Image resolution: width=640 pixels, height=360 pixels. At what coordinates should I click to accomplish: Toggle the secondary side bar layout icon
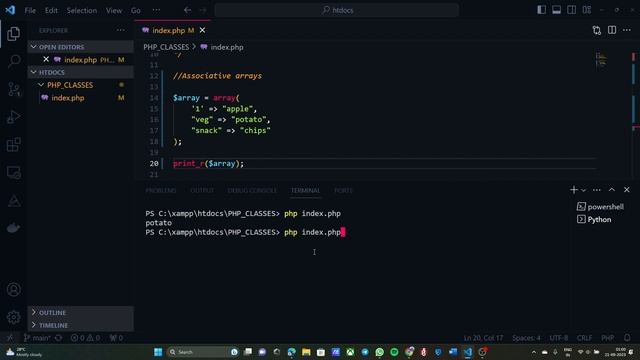[x=571, y=10]
